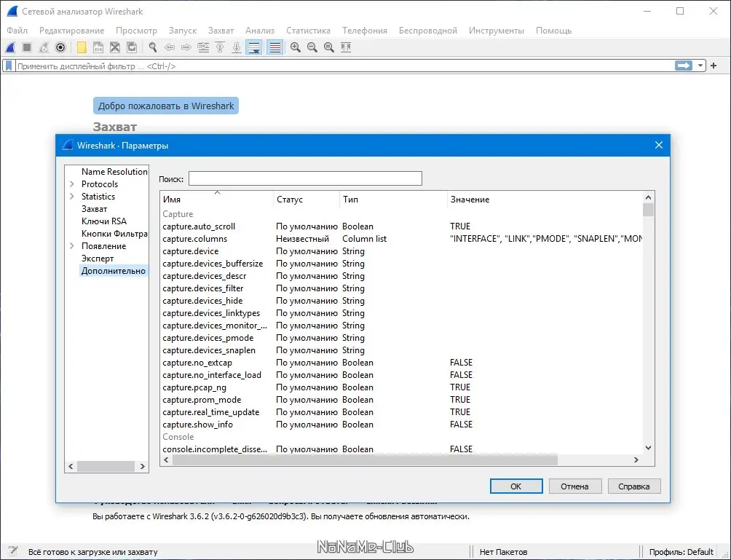Image resolution: width=731 pixels, height=560 pixels.
Task: Click the shark fin start capture icon
Action: (x=10, y=47)
